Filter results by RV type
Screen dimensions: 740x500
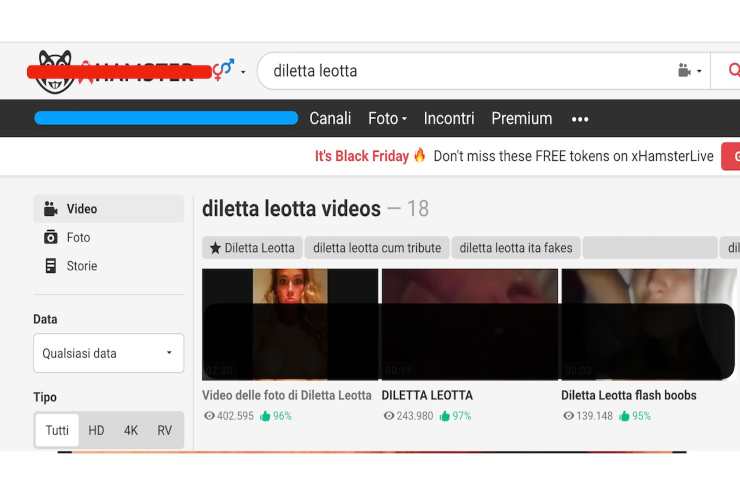165,430
